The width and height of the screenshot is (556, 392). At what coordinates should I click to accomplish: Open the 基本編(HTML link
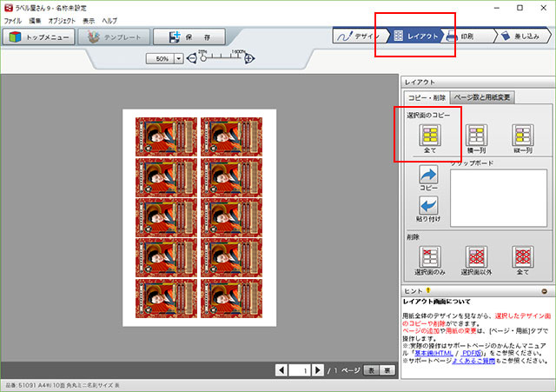coord(434,353)
